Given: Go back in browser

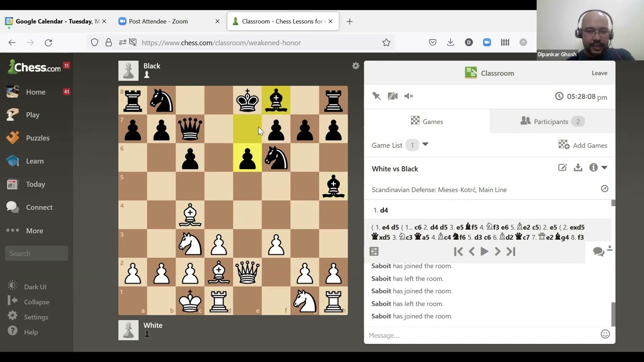Looking at the screenshot, I should point(12,43).
